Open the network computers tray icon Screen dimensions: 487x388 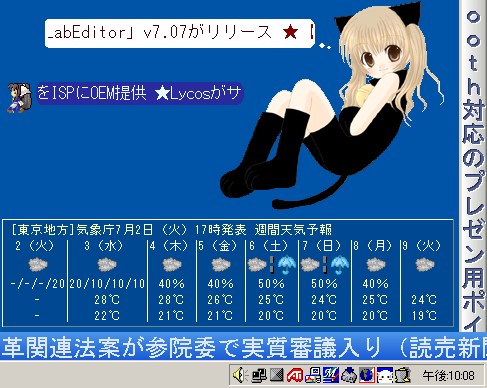pyautogui.click(x=259, y=376)
